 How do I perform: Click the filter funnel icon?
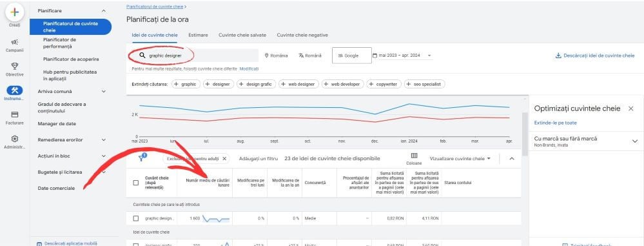coord(142,158)
